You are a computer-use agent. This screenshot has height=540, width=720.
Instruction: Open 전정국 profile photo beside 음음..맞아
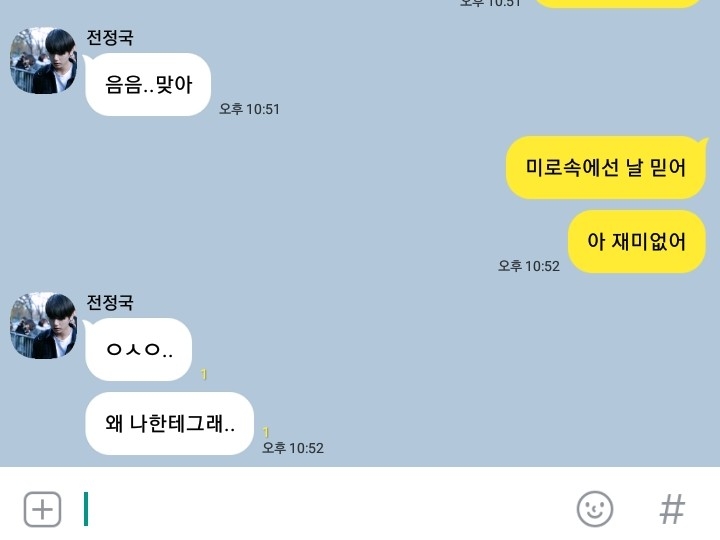(x=44, y=60)
